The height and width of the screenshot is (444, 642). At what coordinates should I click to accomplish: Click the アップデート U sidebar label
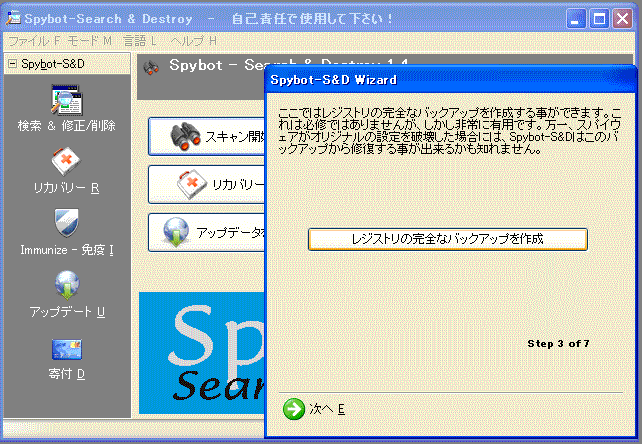(67, 312)
